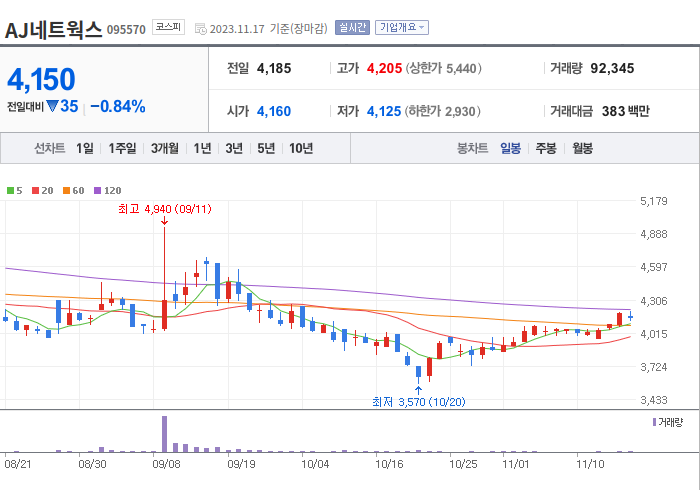
Task: Click the 09/19 date axis label
Action: click(x=241, y=464)
